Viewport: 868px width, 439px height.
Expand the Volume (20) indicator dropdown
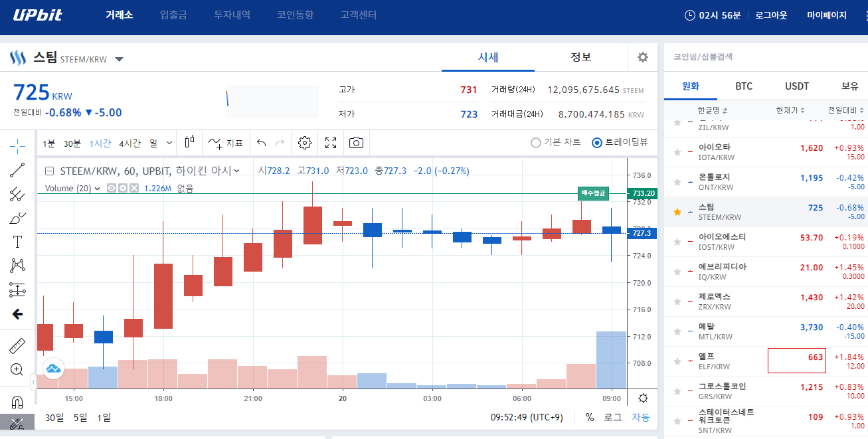pos(98,189)
